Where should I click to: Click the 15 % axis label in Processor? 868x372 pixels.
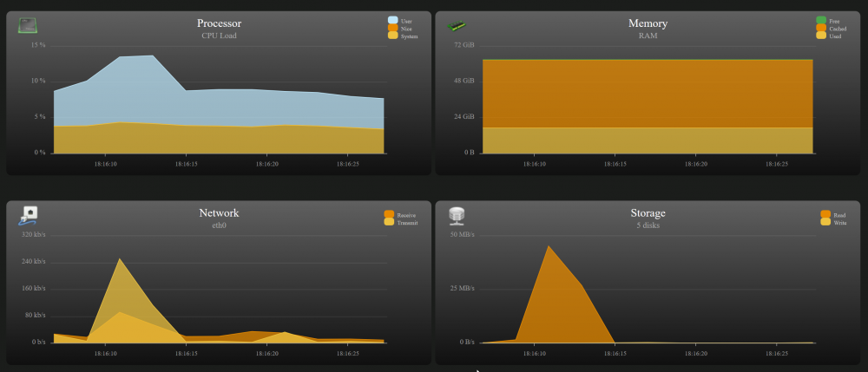coord(38,45)
